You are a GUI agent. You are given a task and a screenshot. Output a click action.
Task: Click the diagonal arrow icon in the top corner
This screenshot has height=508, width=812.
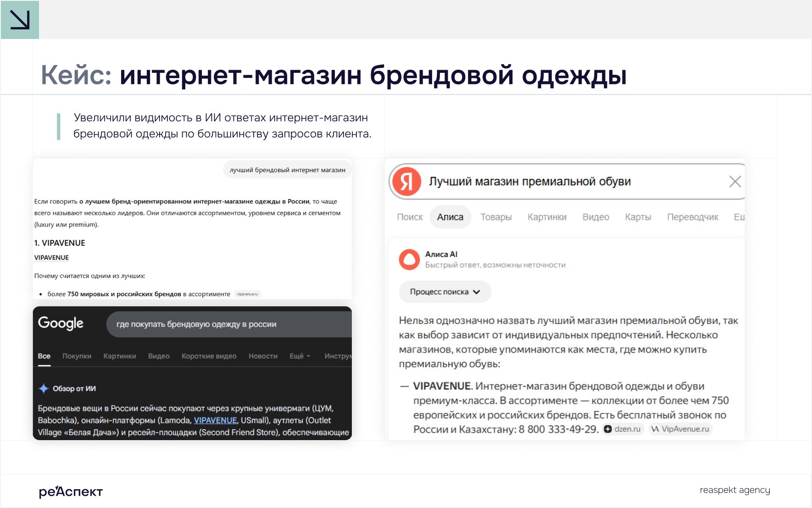click(20, 20)
